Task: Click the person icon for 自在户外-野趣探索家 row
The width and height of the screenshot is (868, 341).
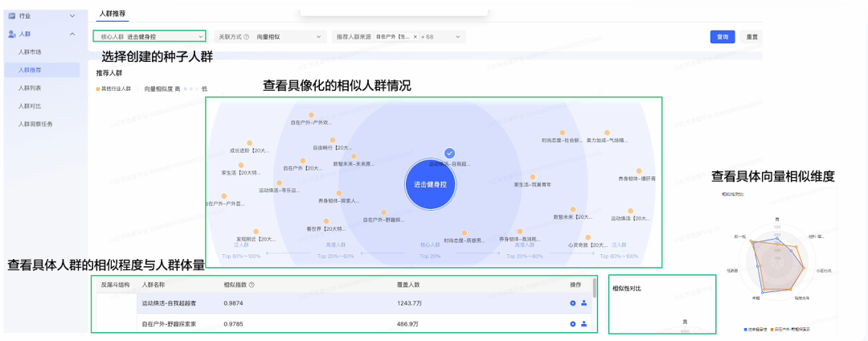Action: [x=583, y=323]
